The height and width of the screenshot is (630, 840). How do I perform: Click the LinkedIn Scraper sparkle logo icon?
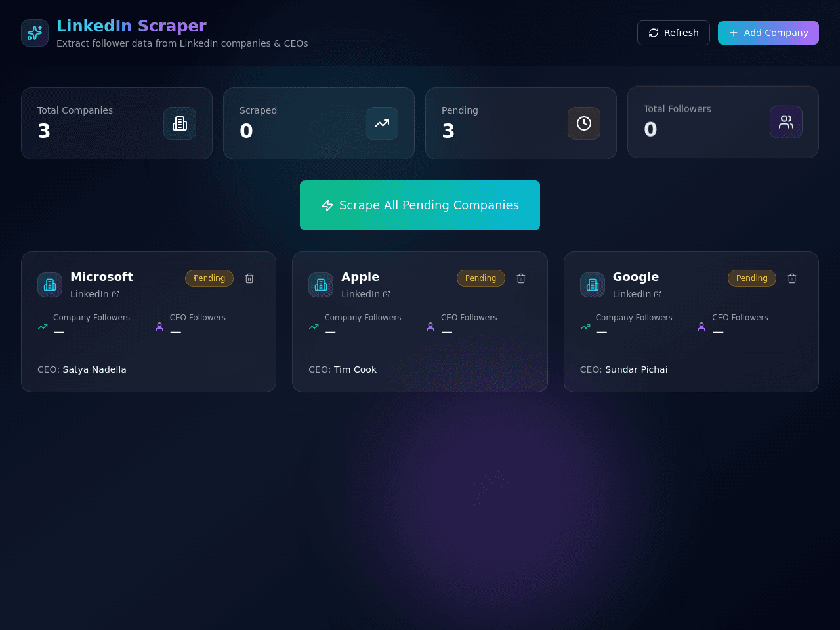tap(35, 33)
